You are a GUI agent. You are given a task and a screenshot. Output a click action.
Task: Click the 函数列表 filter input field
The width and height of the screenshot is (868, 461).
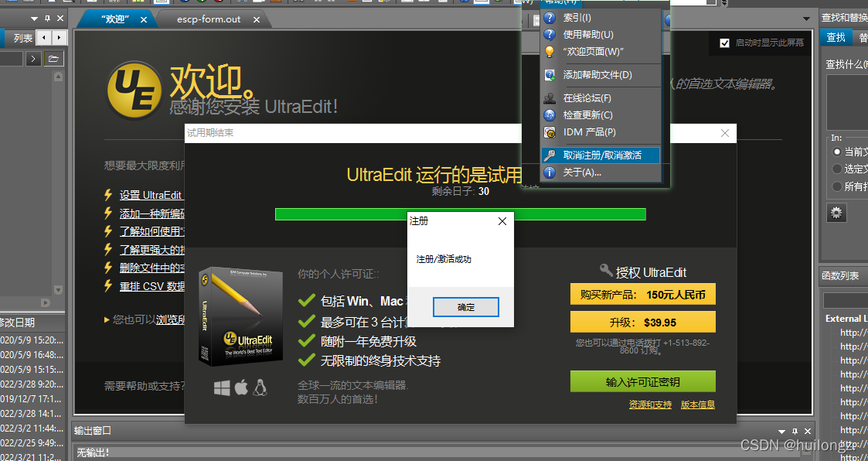[846, 300]
